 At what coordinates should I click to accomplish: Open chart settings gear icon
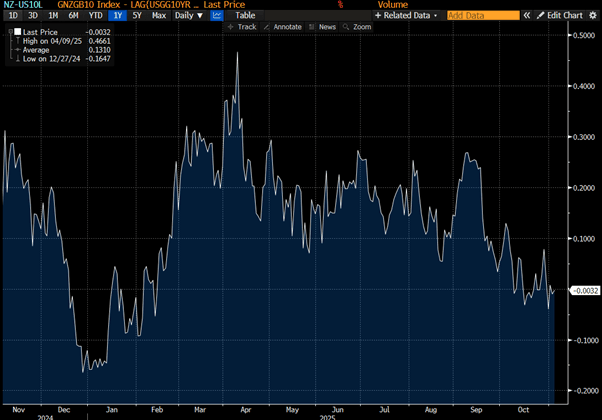[x=594, y=16]
